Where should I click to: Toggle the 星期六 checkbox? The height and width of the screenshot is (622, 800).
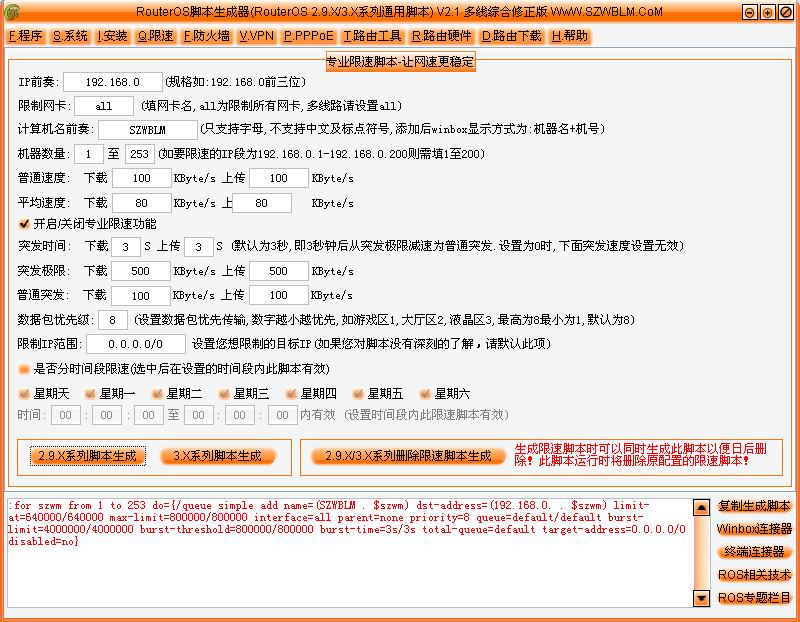tap(427, 393)
